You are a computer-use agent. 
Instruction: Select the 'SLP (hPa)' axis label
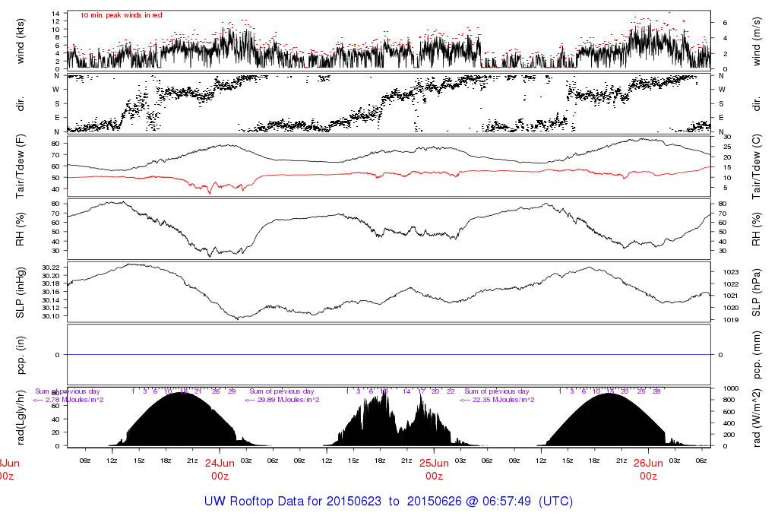pyautogui.click(x=756, y=293)
